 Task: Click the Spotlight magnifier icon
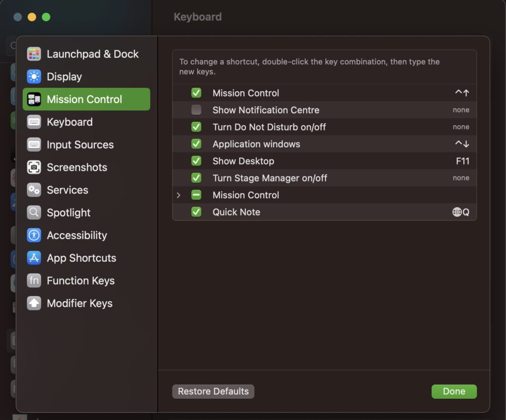tap(34, 213)
